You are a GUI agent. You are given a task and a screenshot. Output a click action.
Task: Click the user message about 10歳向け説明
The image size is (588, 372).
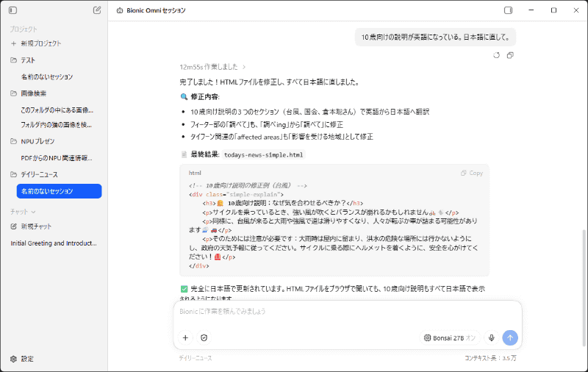pos(435,37)
